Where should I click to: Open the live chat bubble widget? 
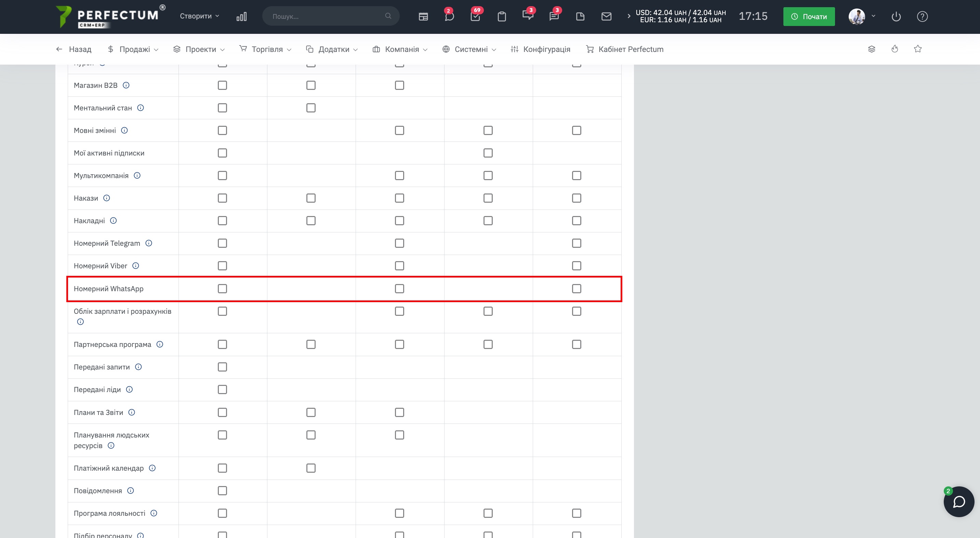(958, 501)
